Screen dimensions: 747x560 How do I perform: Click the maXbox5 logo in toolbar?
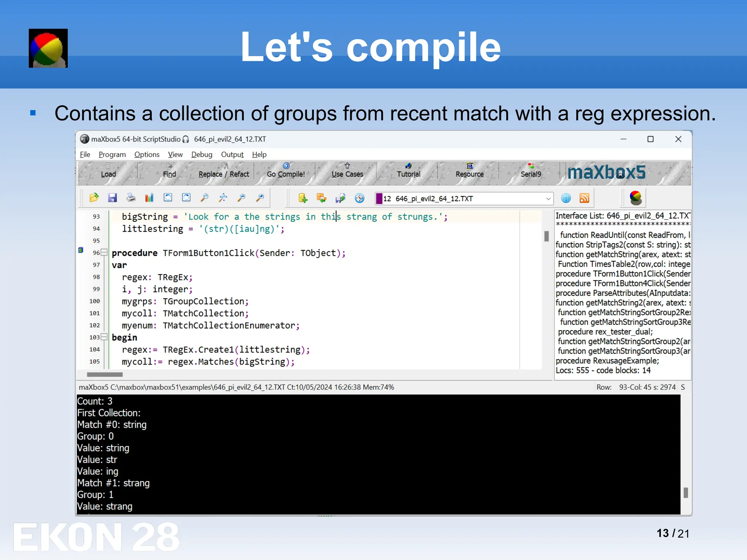click(606, 172)
